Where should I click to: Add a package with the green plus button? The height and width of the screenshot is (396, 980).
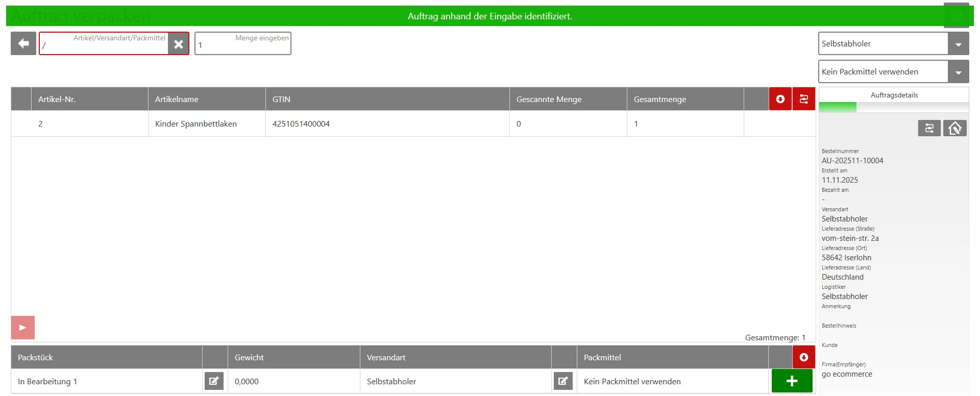[x=792, y=381]
